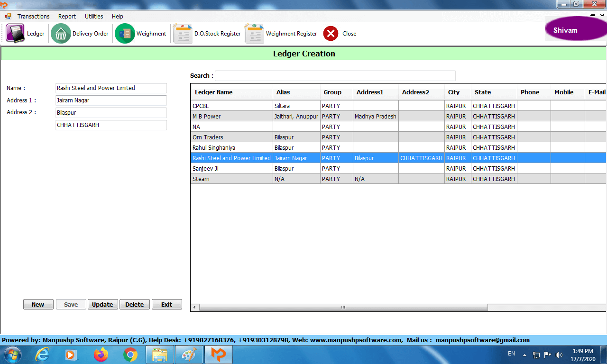
Task: Click the Siltara alias cell
Action: [296, 106]
